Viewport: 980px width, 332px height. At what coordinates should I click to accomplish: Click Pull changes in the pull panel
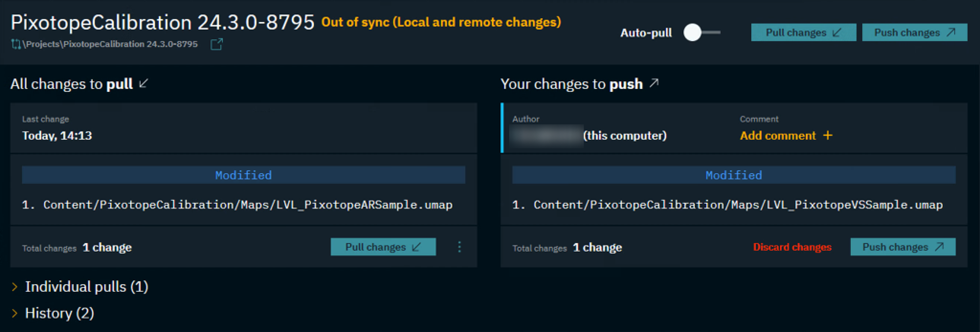(x=383, y=247)
